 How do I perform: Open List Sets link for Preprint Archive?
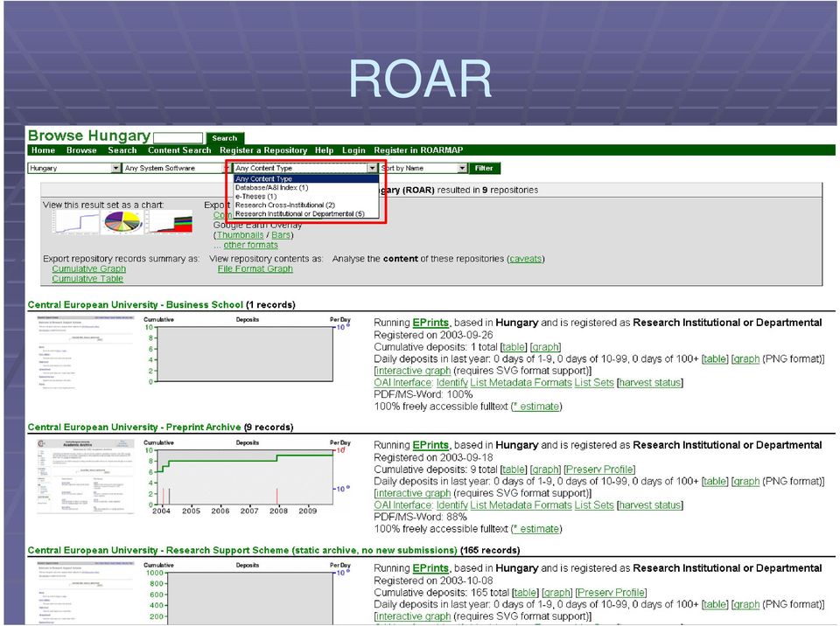click(x=594, y=505)
